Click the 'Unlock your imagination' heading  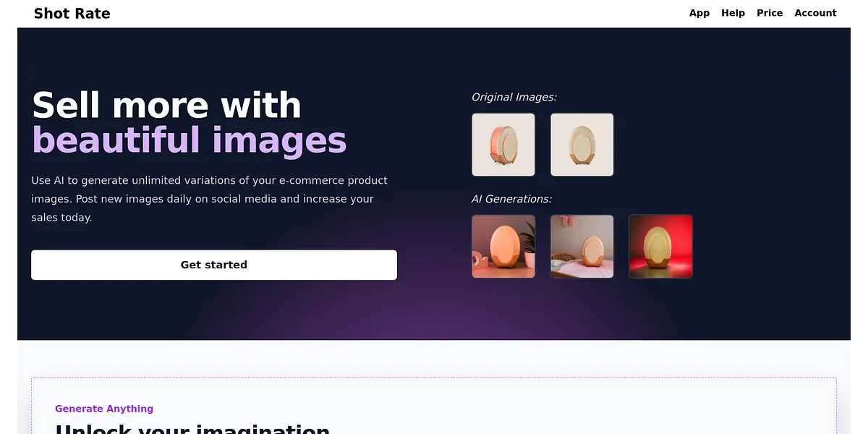pyautogui.click(x=192, y=428)
